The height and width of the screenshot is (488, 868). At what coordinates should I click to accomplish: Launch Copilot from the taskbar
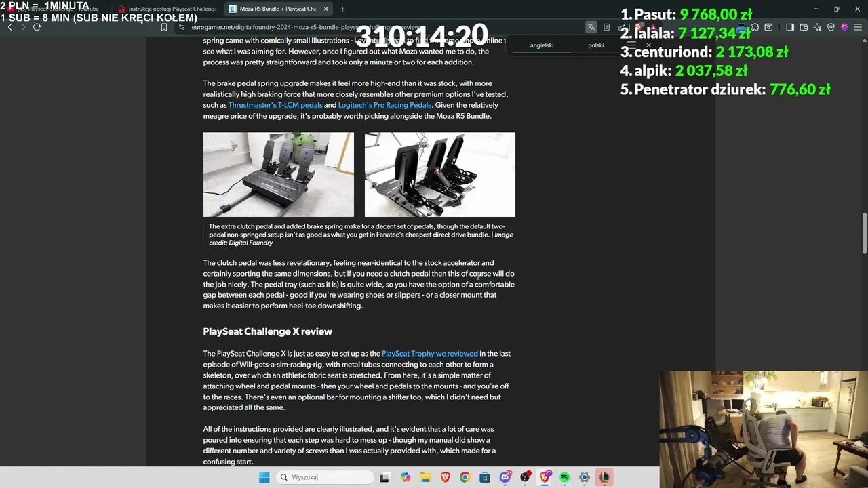[406, 477]
